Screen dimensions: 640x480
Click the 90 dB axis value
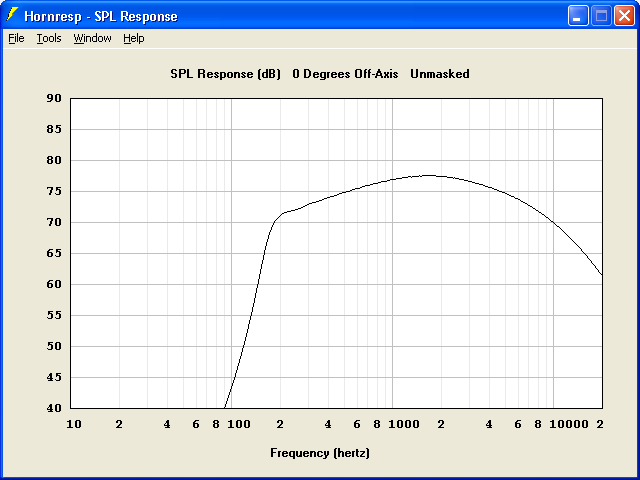pos(53,98)
